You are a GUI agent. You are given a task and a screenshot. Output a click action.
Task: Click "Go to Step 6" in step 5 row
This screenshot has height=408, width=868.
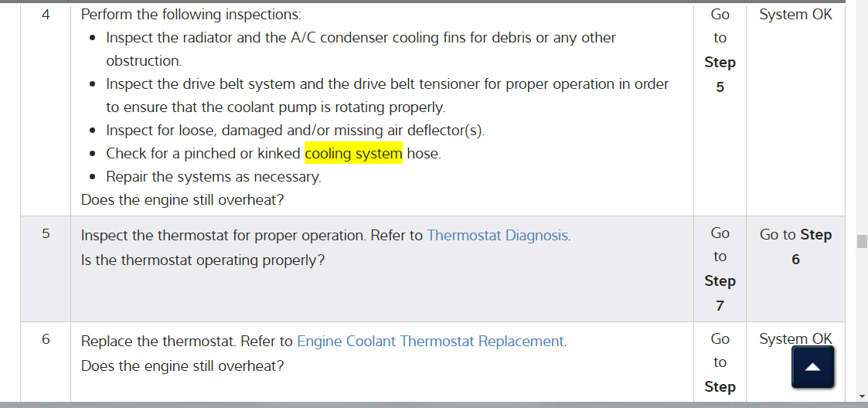pyautogui.click(x=795, y=246)
